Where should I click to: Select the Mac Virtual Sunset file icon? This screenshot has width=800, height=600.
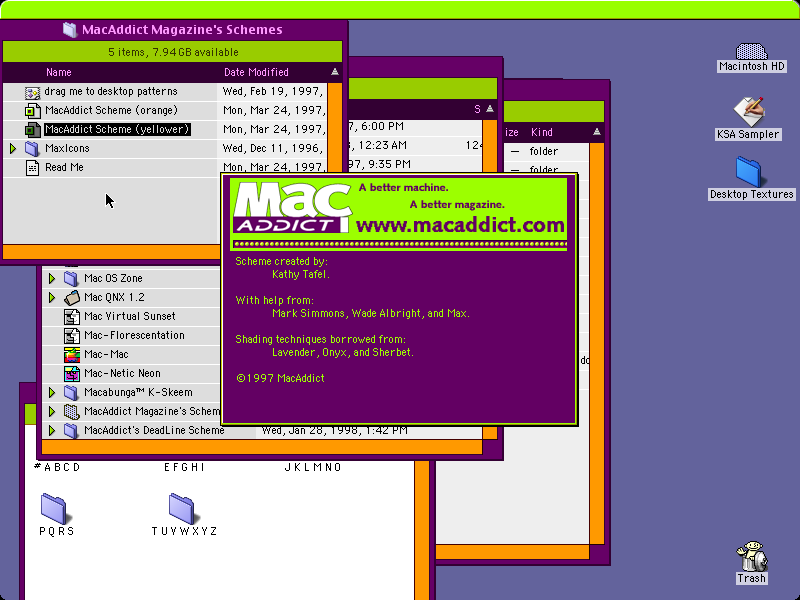click(71, 317)
